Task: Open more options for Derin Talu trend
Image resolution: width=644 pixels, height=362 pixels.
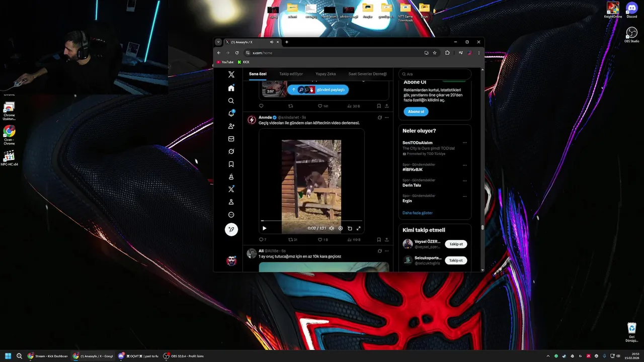Action: 464,180
